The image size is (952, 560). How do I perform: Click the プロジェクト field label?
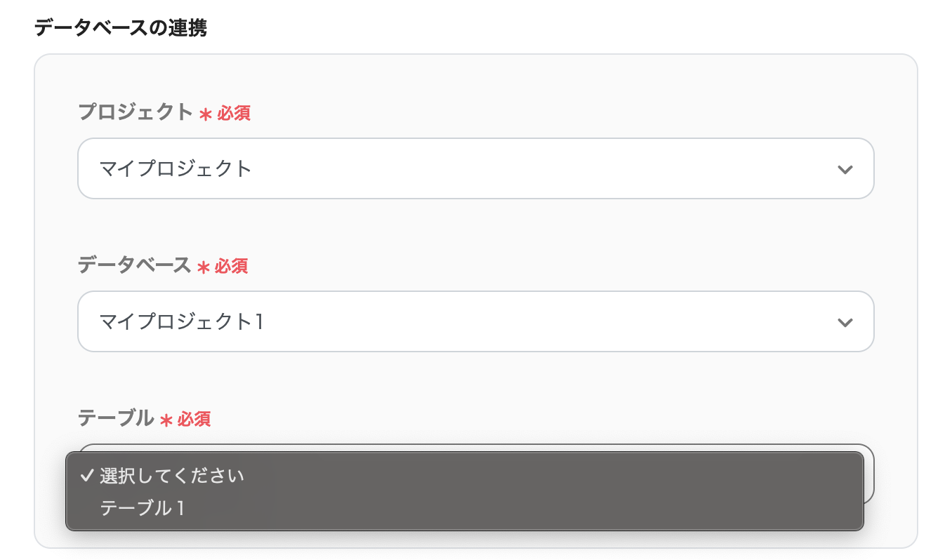coord(135,112)
